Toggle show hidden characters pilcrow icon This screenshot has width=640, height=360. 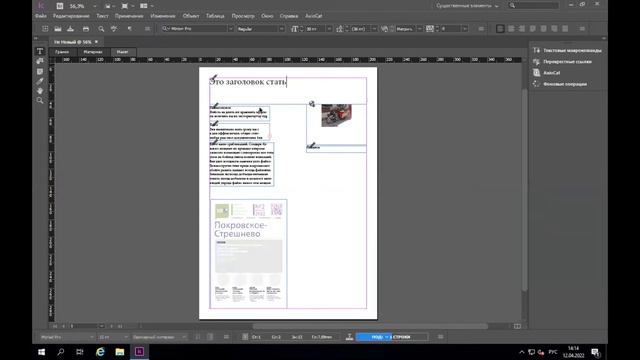[x=129, y=29]
